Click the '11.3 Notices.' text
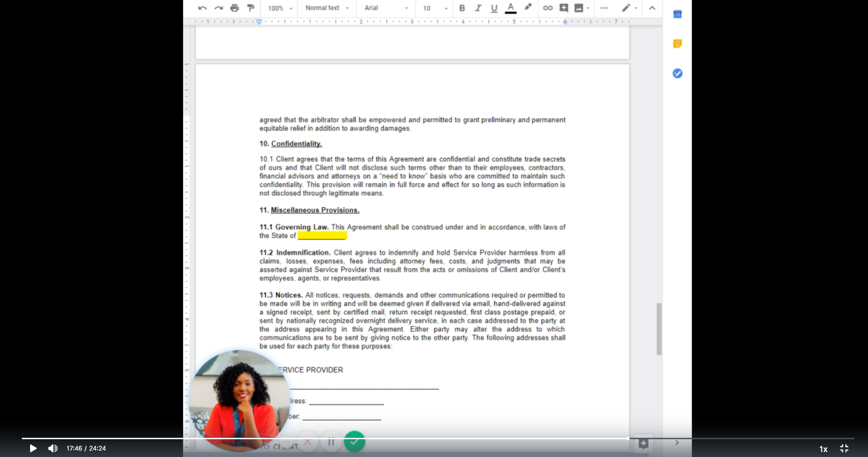Image resolution: width=868 pixels, height=457 pixels. point(281,295)
